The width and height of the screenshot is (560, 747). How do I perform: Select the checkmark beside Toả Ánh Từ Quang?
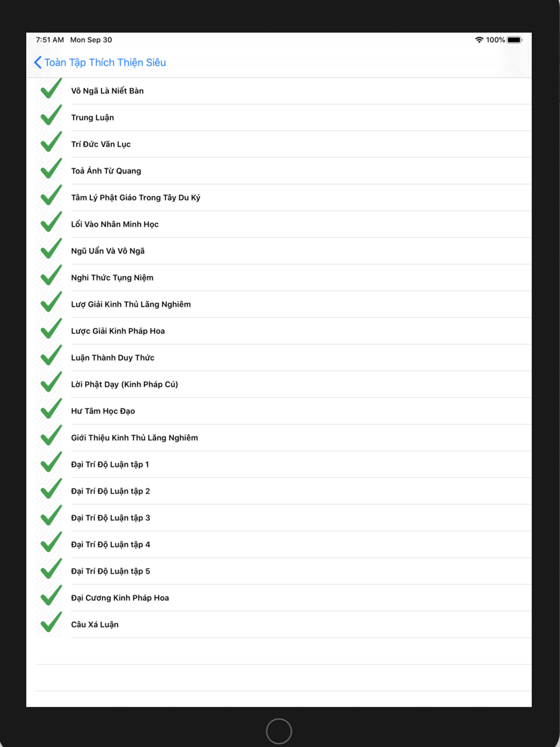click(x=51, y=169)
